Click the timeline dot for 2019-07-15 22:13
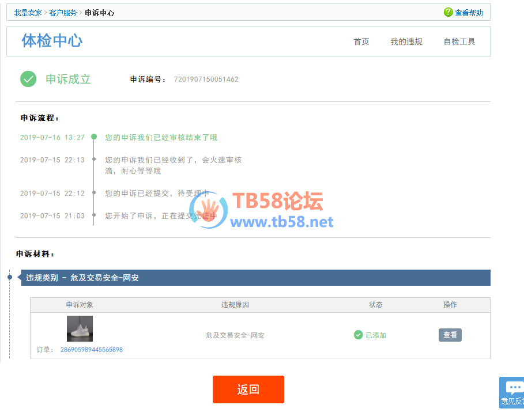 [94, 160]
